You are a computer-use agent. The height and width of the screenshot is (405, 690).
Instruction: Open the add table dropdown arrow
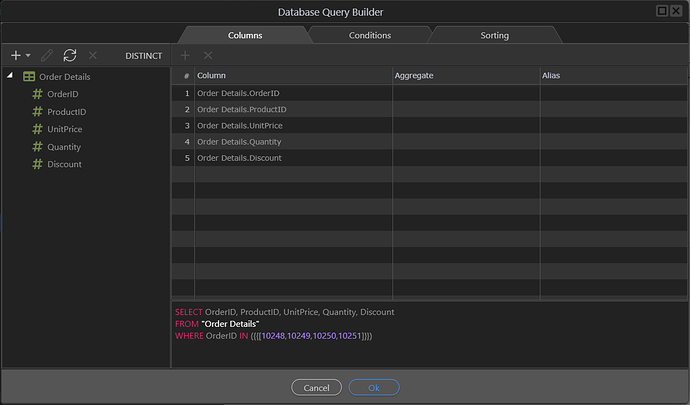28,56
